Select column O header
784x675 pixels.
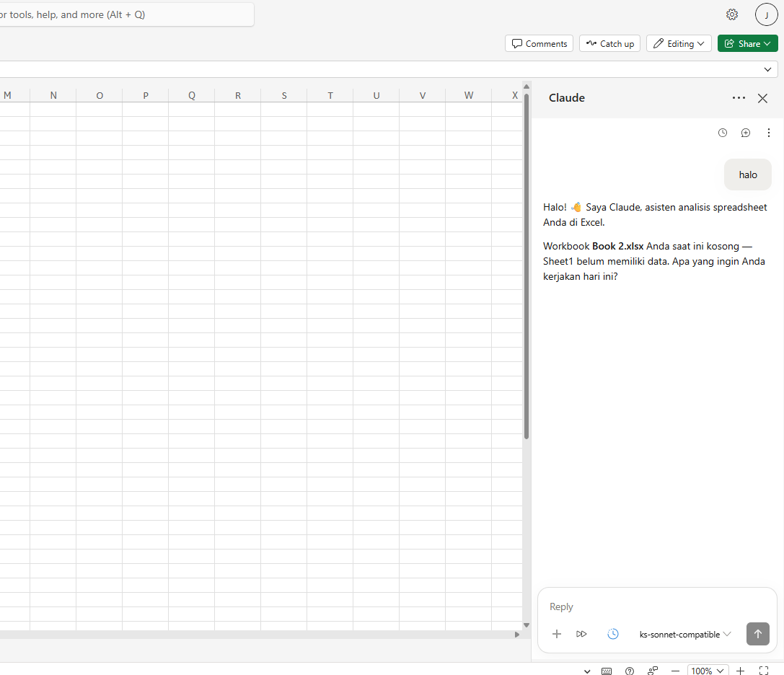click(100, 95)
